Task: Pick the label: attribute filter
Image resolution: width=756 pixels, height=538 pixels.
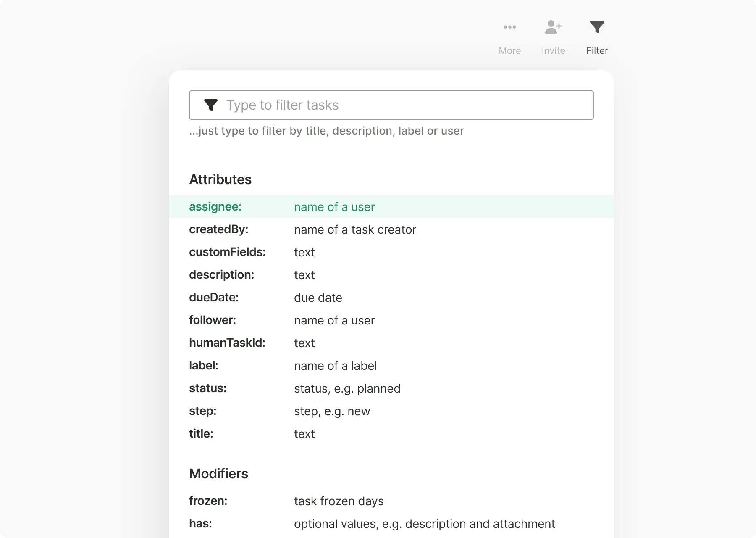Action: (204, 366)
